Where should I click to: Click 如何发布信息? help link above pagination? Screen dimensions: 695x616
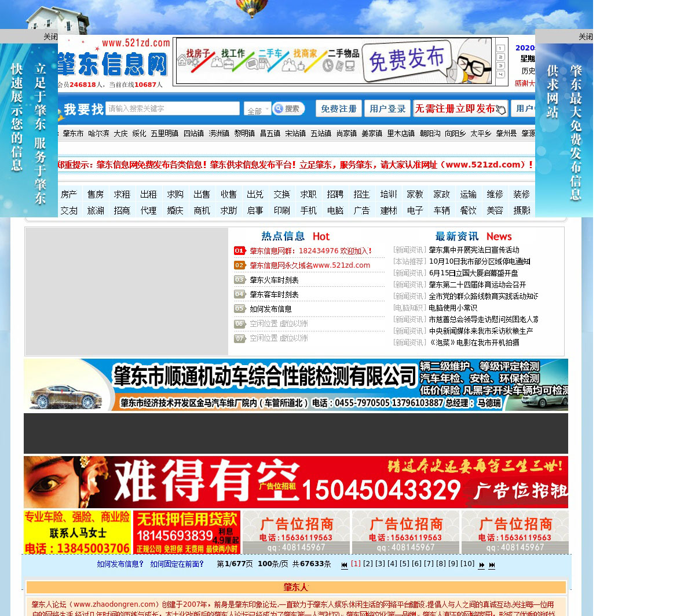(120, 564)
